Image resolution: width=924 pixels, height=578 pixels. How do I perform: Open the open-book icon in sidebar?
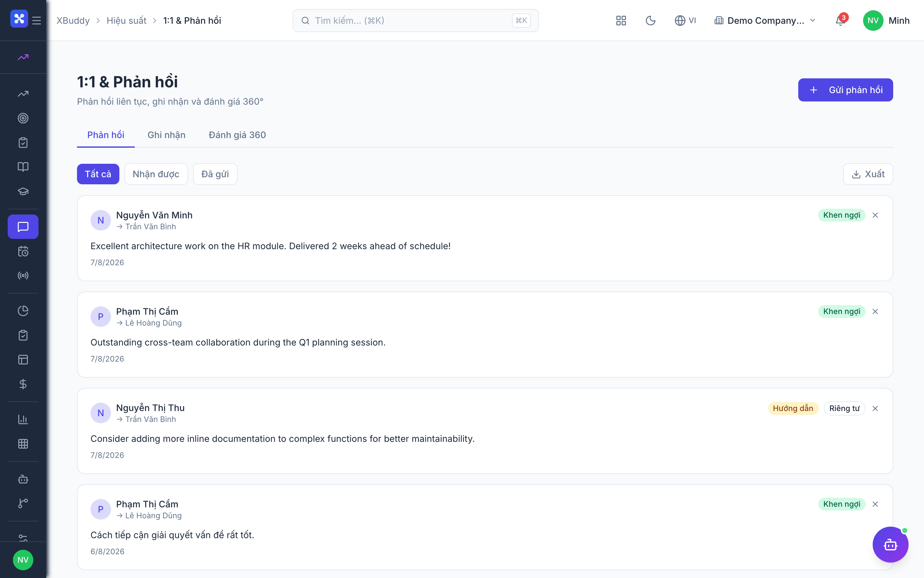[x=23, y=167]
